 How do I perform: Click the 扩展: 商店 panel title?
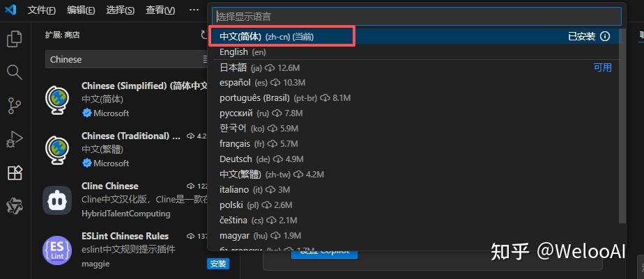coord(63,35)
